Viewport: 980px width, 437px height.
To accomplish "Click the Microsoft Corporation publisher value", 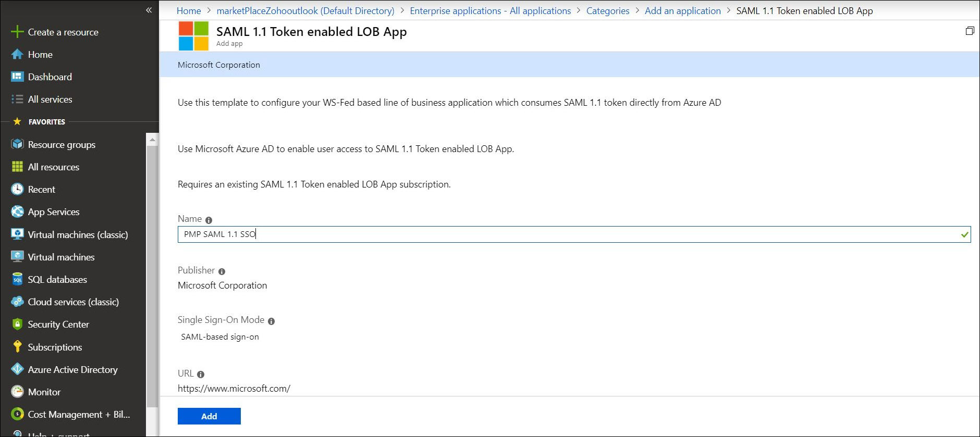I will [x=223, y=285].
